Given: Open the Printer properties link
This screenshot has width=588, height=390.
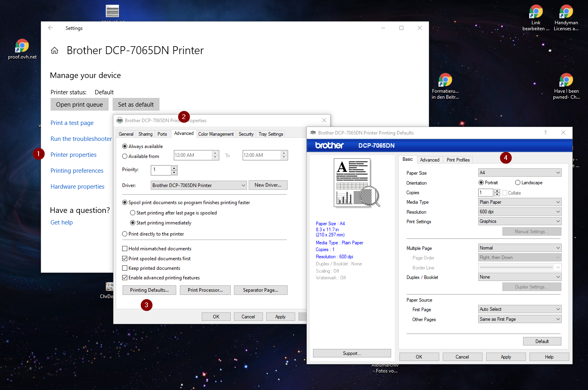Looking at the screenshot, I should coord(74,155).
